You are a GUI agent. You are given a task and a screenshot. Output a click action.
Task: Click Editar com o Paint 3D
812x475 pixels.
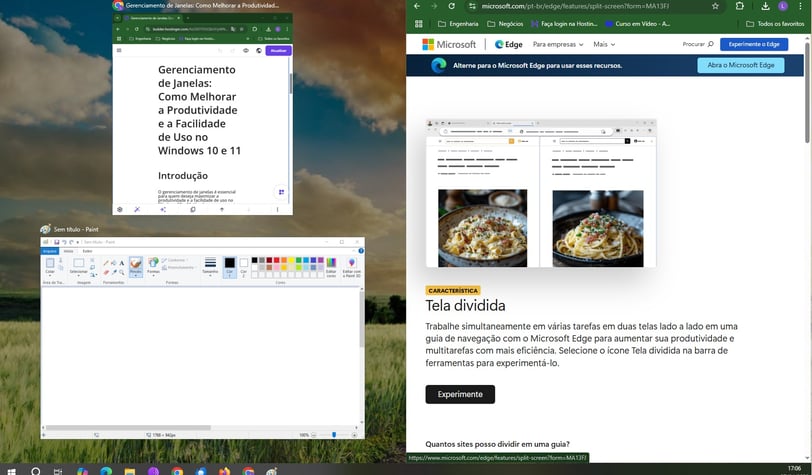point(352,267)
